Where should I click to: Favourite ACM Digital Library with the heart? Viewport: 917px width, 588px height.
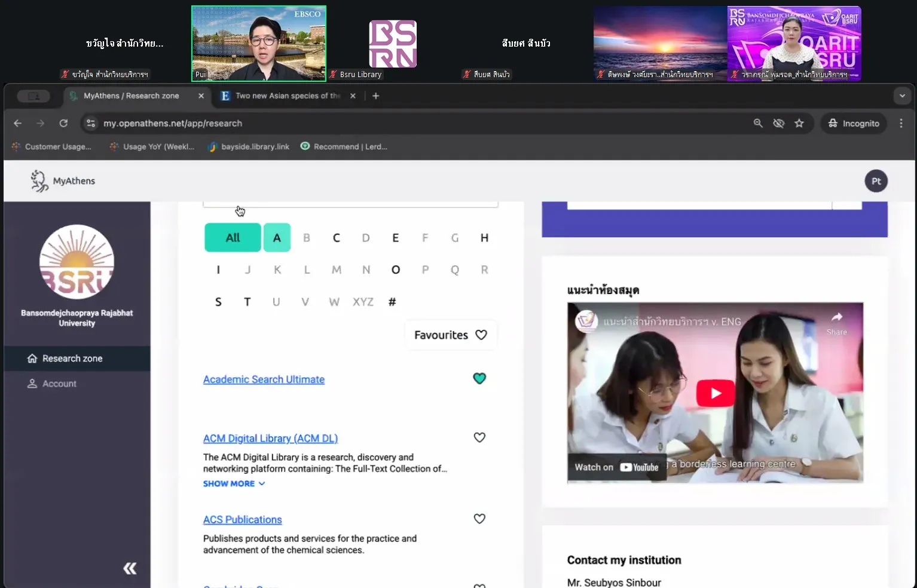(x=479, y=437)
